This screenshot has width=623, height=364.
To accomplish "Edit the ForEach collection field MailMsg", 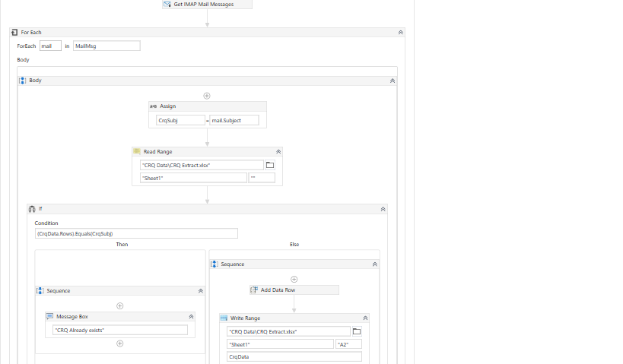I will (x=106, y=46).
